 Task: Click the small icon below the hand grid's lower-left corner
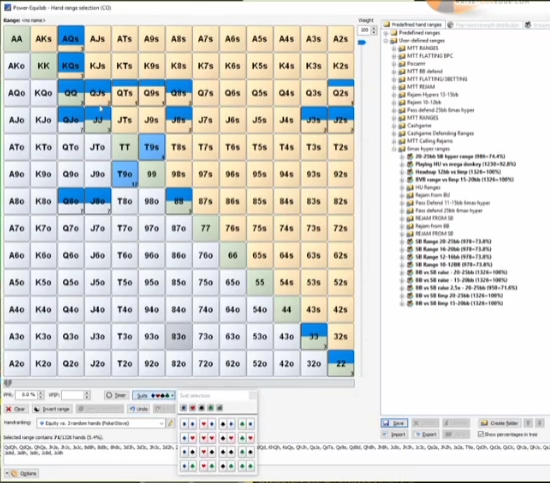pyautogui.click(x=8, y=383)
